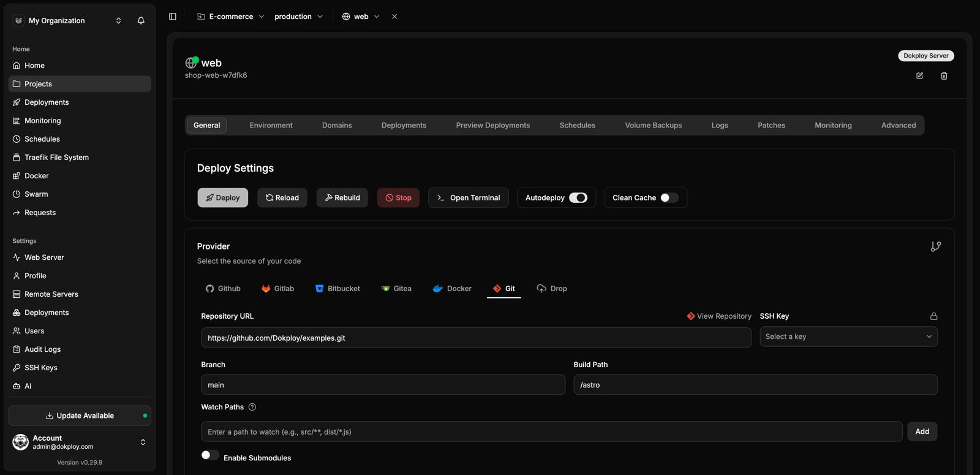Image resolution: width=980 pixels, height=475 pixels.
Task: Open the SSH Key select dropdown
Action: 848,336
